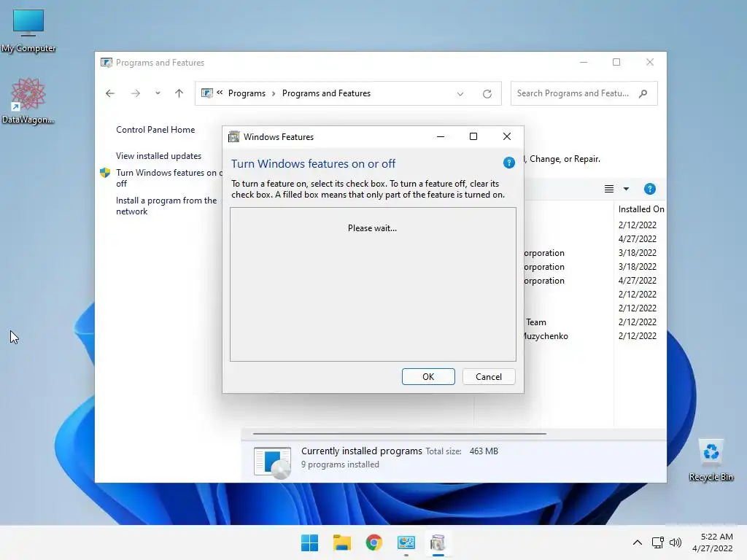
Task: Maximize the Windows Features dialog
Action: click(x=473, y=136)
